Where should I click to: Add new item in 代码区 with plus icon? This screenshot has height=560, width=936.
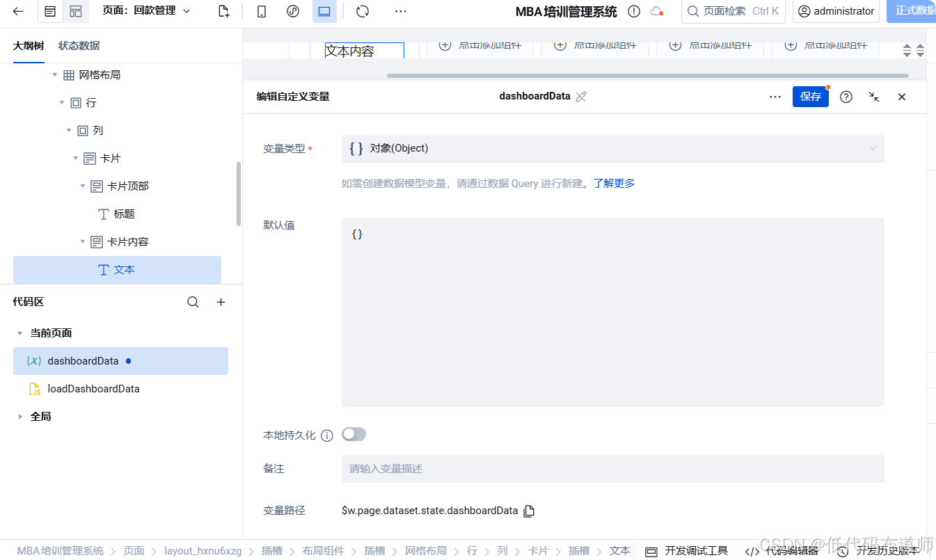[221, 302]
